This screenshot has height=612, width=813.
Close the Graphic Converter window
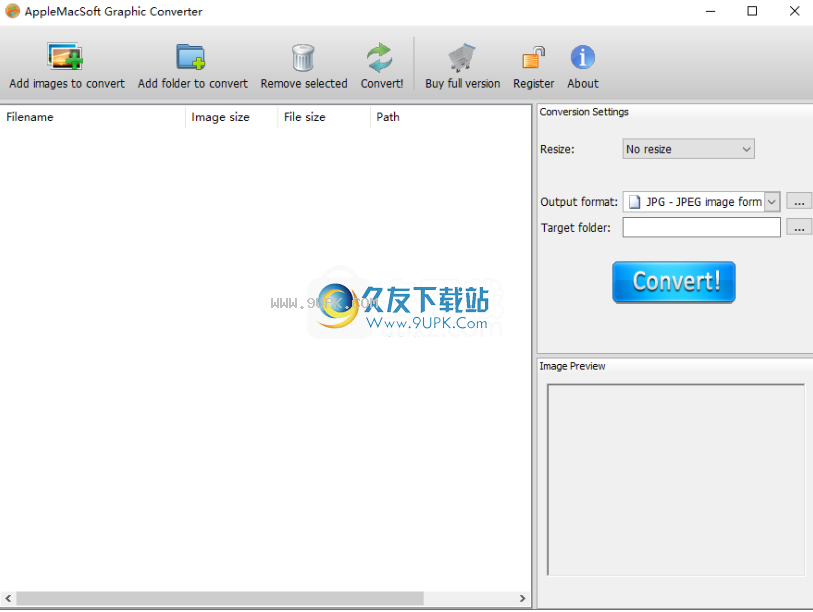[794, 11]
